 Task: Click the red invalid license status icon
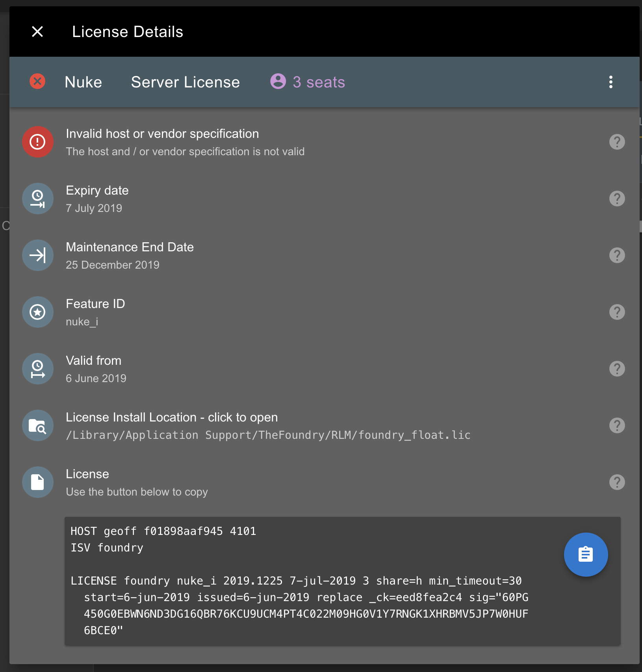pos(37,82)
